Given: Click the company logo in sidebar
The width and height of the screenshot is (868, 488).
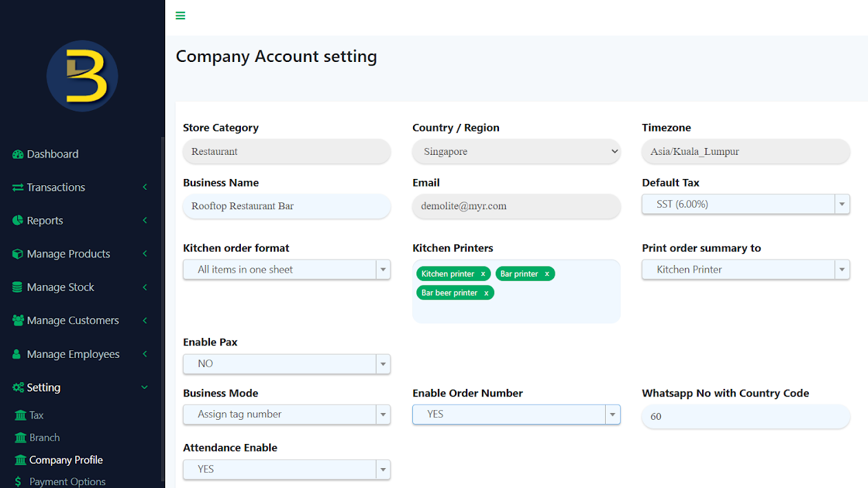Looking at the screenshot, I should (82, 76).
